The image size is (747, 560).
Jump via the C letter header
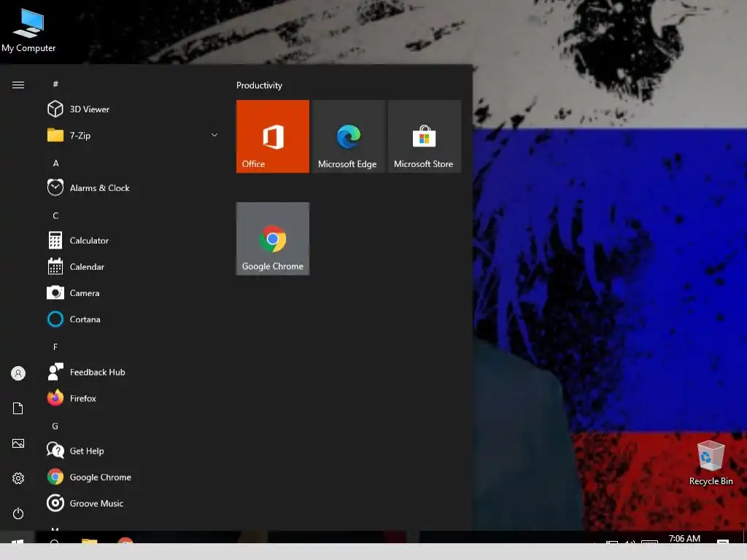pos(55,216)
